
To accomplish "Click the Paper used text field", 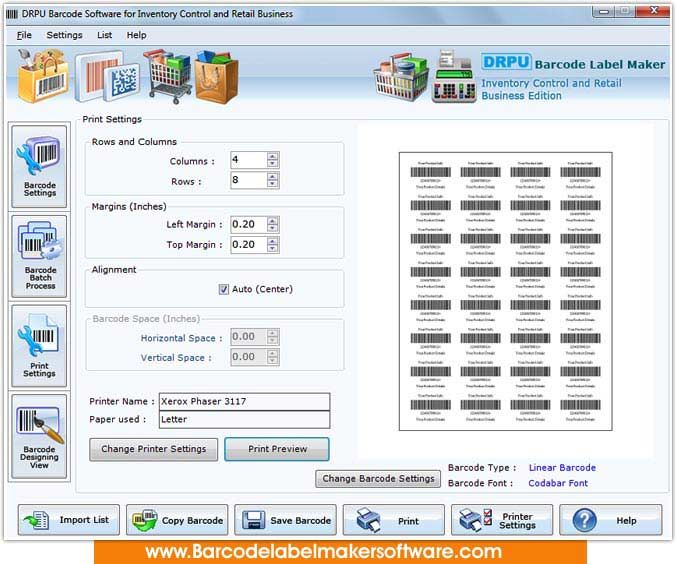I will (244, 420).
